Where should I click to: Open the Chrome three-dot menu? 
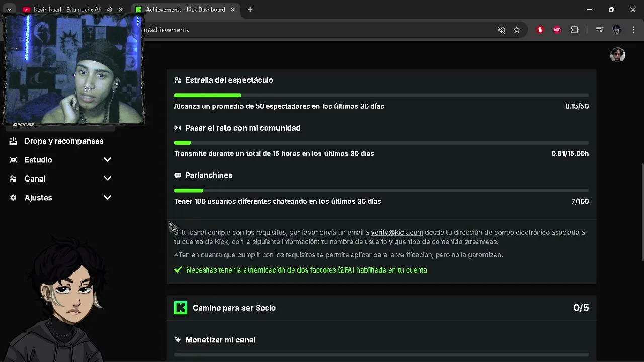[634, 30]
